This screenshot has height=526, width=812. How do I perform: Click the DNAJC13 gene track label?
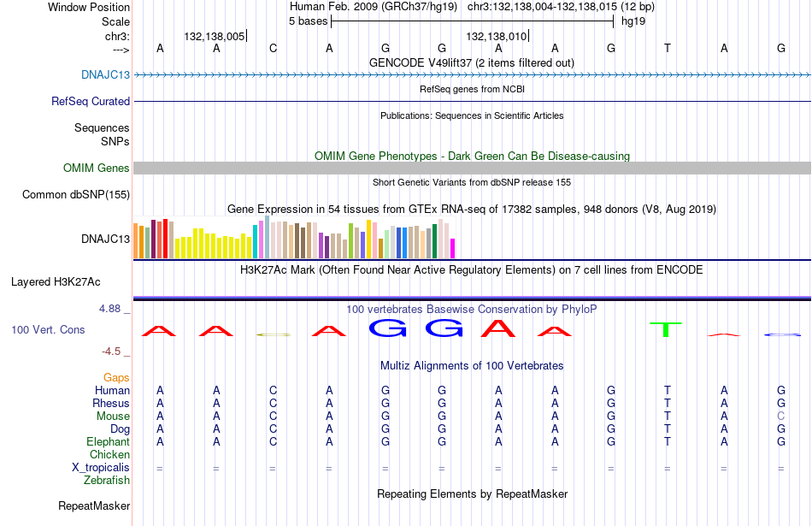pyautogui.click(x=105, y=74)
